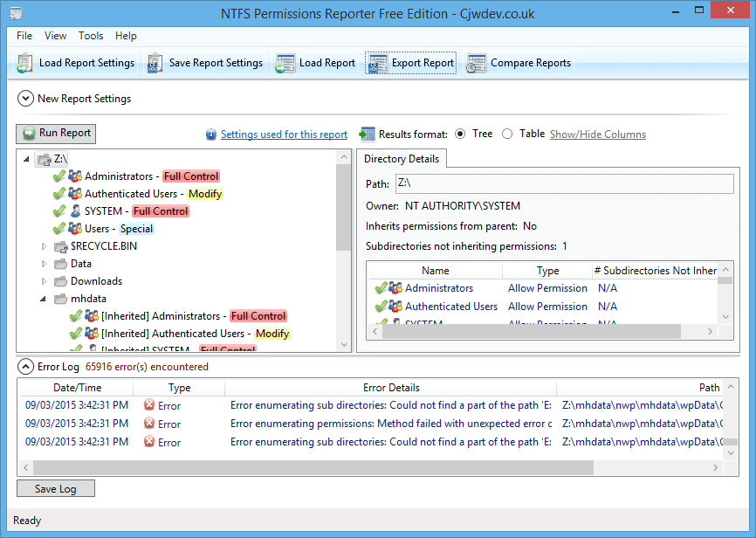The width and height of the screenshot is (756, 538).
Task: Open Settings used for this report link
Action: tap(284, 134)
